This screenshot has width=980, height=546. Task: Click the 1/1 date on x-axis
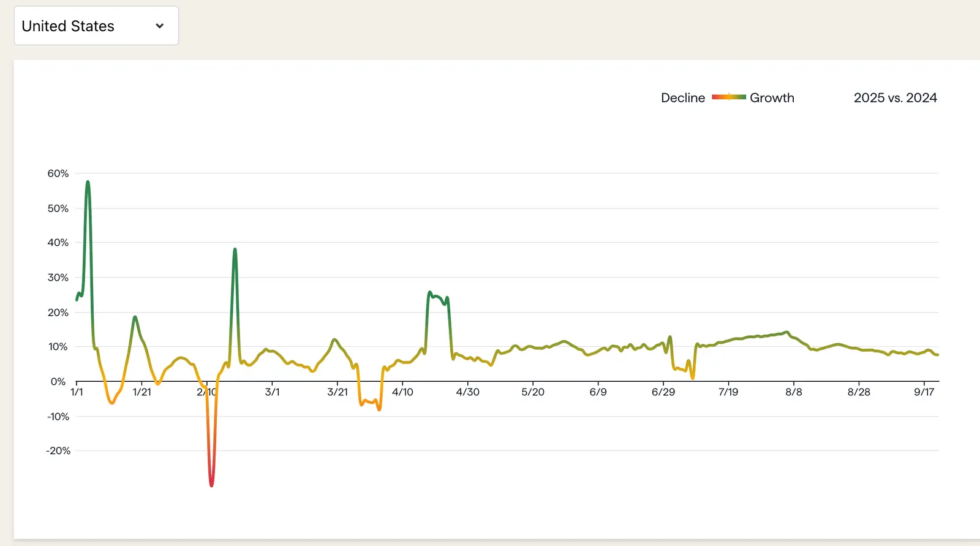coord(77,392)
